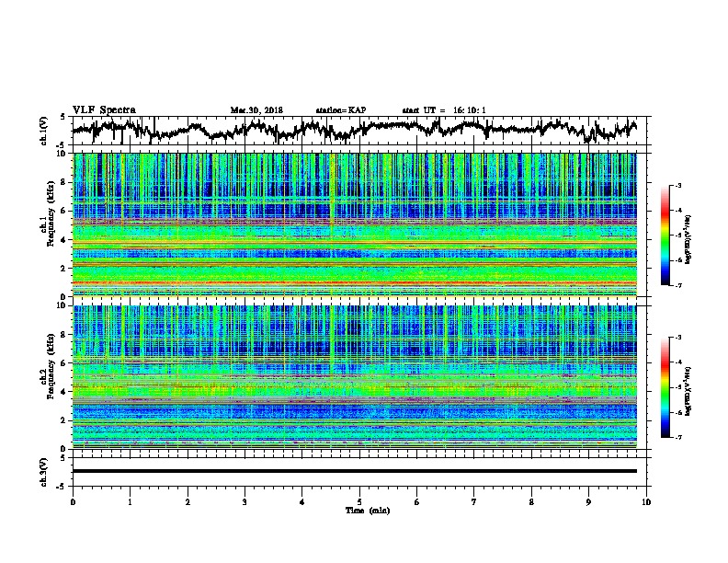Screen dimensions: 728x563
Task: Click time axis tick label "10"
Action: point(646,501)
